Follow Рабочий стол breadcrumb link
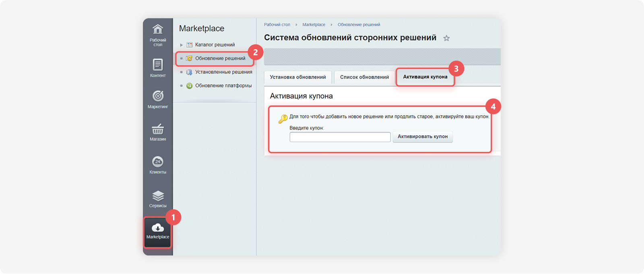The width and height of the screenshot is (644, 274). pyautogui.click(x=277, y=25)
